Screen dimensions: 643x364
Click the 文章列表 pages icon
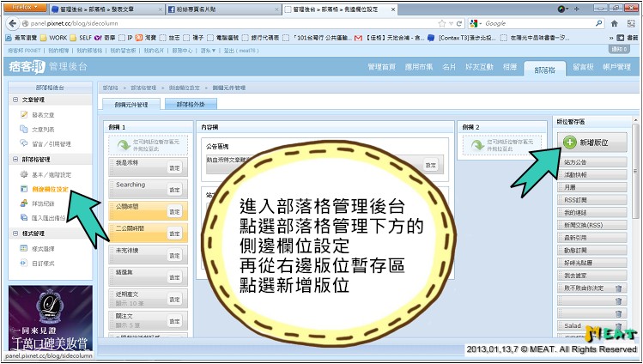coord(24,129)
